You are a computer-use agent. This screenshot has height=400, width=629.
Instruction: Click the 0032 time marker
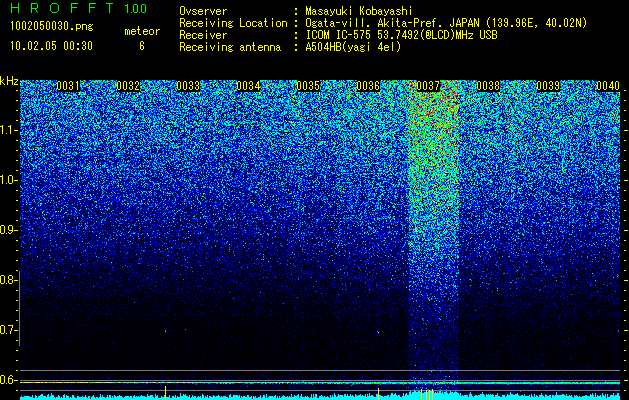pos(128,86)
